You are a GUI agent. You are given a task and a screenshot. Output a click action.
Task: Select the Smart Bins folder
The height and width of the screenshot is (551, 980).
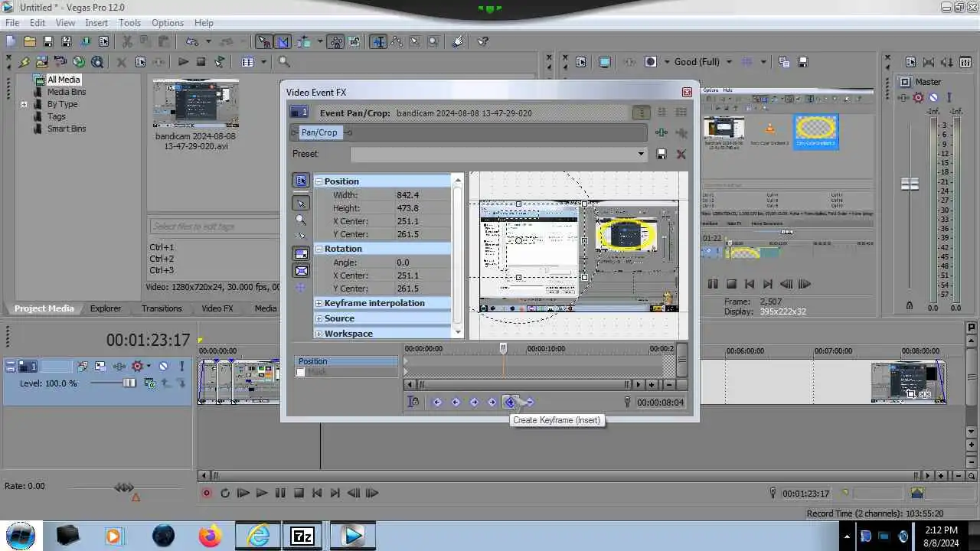pyautogui.click(x=66, y=129)
